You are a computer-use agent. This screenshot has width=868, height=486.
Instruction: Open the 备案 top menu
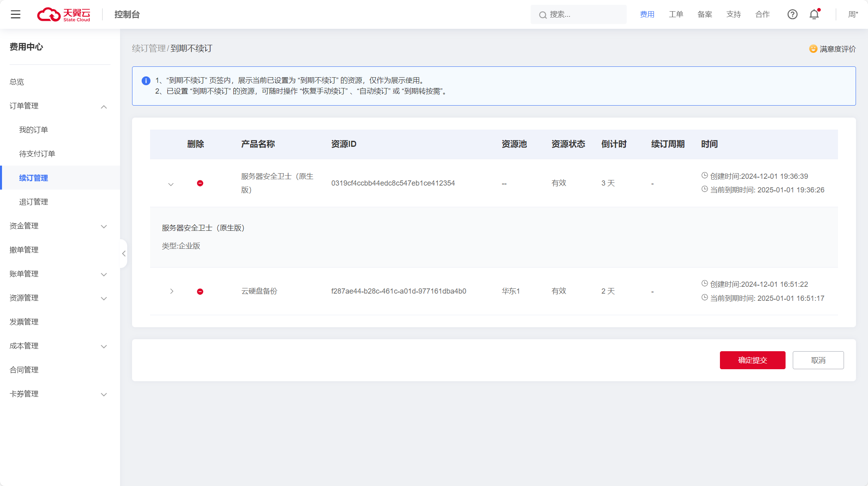pos(705,14)
